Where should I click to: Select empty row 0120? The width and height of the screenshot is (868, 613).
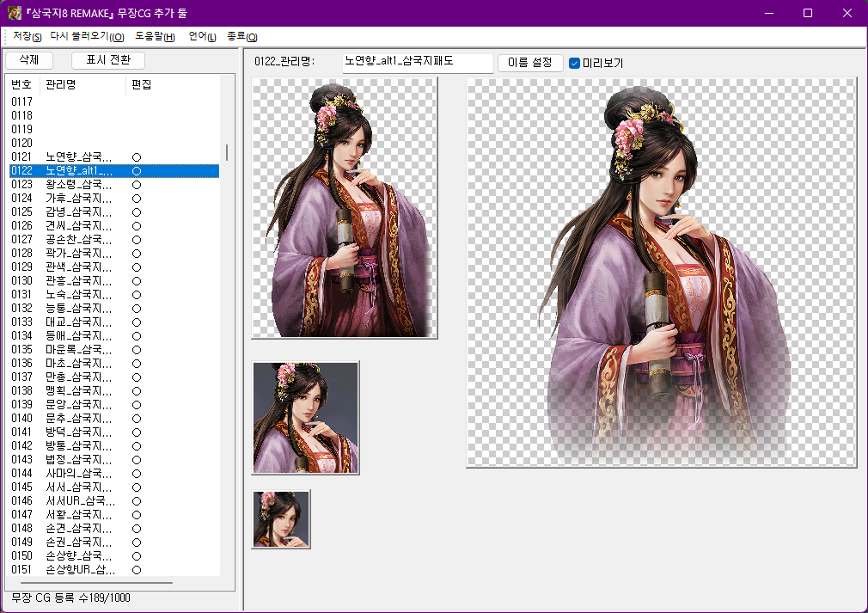pos(114,144)
